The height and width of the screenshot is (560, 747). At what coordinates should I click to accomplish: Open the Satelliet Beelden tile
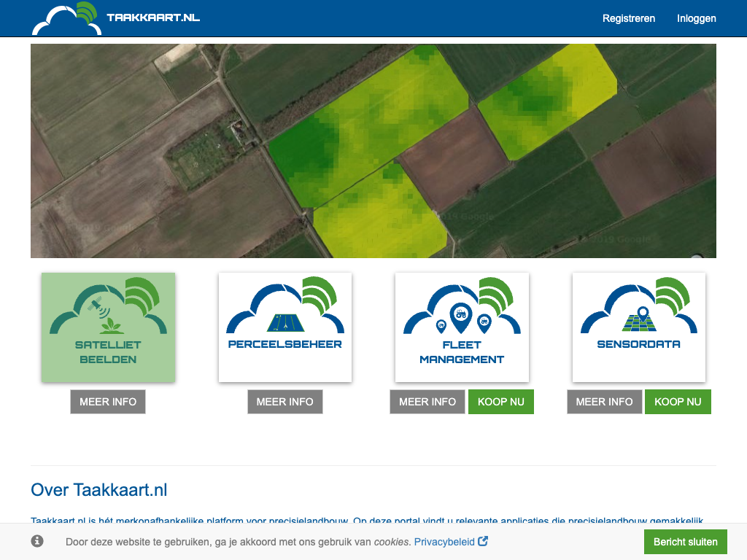coord(108,327)
